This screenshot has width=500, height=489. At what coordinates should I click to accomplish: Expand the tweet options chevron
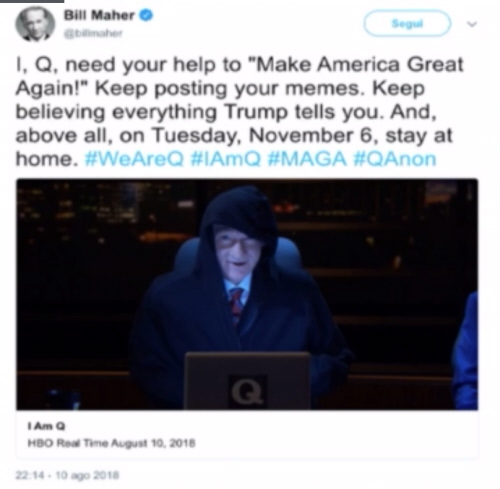point(472,24)
